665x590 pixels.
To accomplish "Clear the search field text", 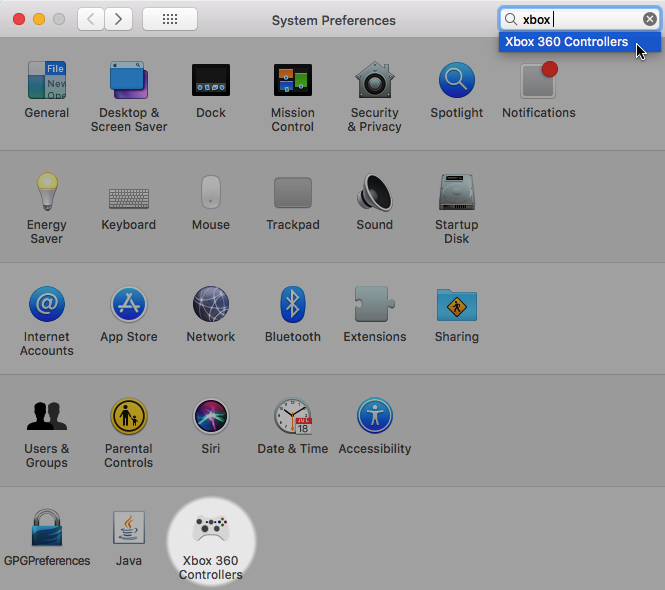I will click(x=649, y=19).
